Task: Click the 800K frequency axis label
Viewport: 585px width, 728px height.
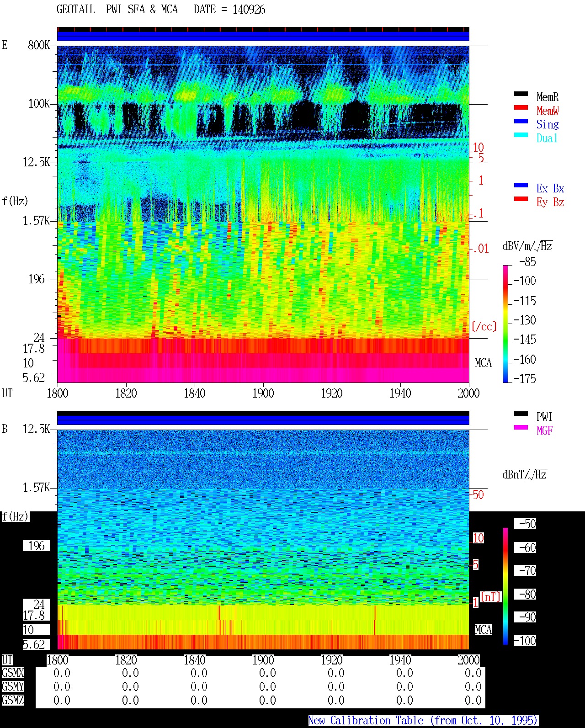Action: 39,45
